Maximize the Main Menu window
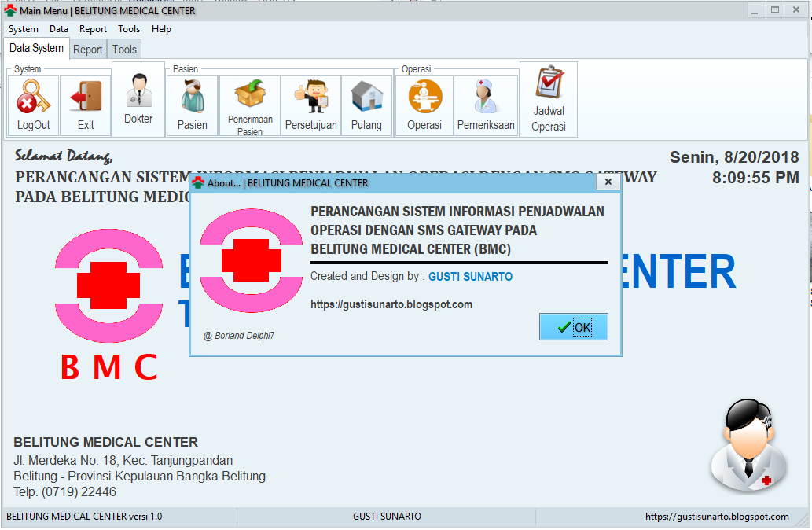812x530 pixels. click(775, 10)
